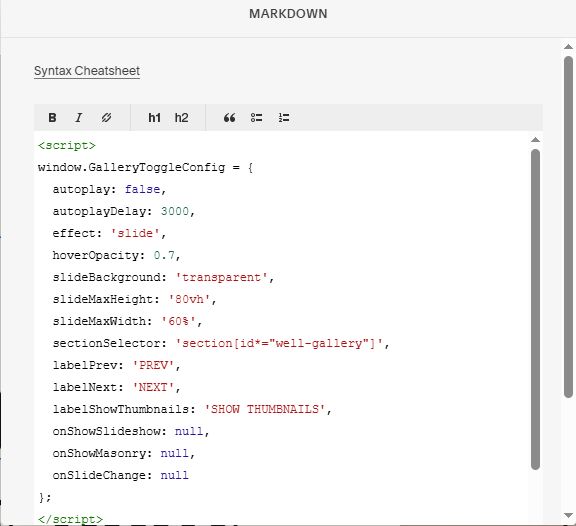Toggle italic formatting in the editor toolbar

(79, 118)
